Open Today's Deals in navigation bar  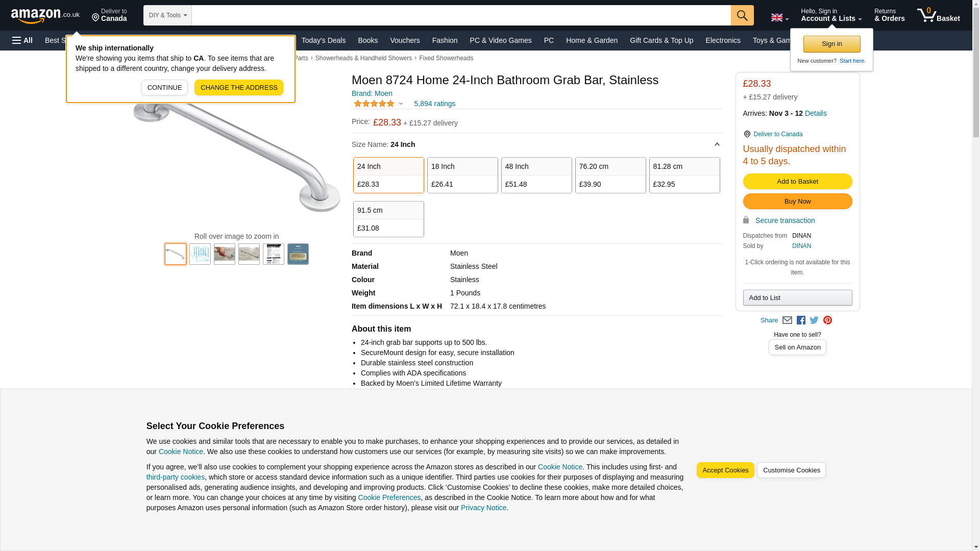323,40
